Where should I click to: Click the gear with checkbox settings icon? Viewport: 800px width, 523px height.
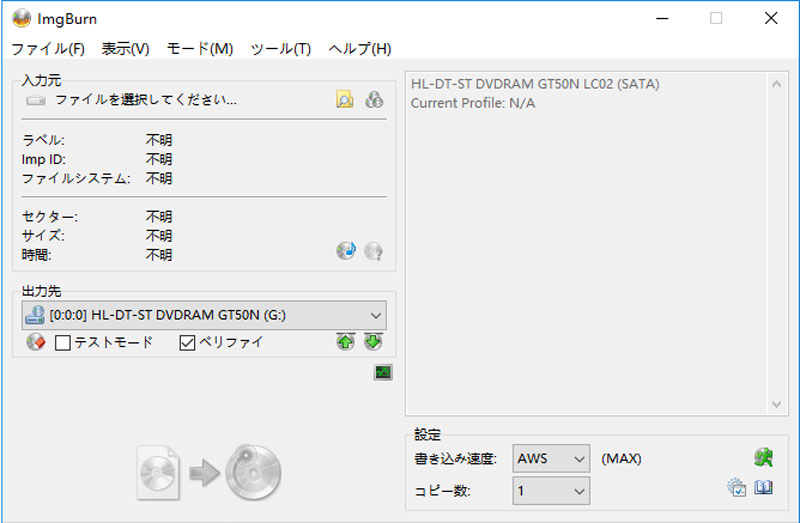click(737, 488)
